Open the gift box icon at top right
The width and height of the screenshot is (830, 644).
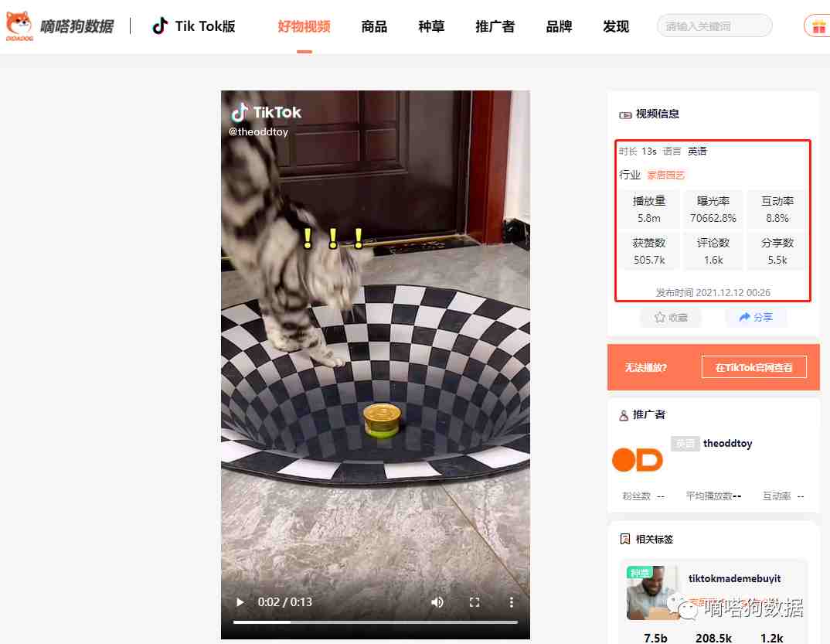[x=818, y=26]
